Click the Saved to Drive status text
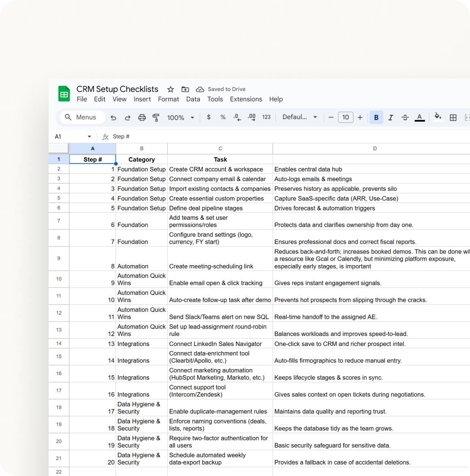Image resolution: width=470 pixels, height=476 pixels. click(226, 89)
